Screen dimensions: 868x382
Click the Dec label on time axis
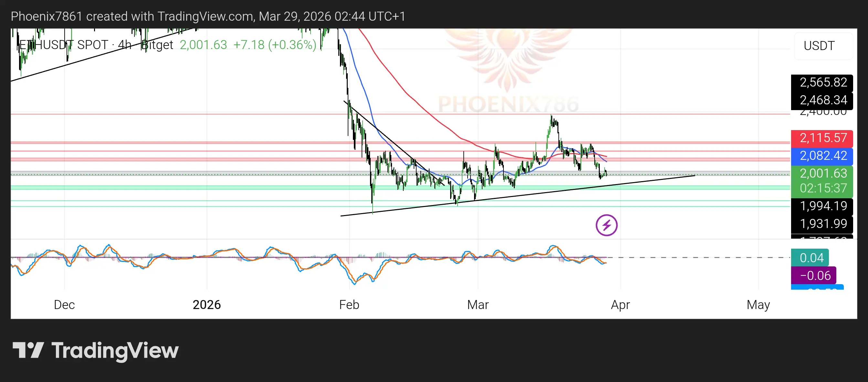pos(64,305)
